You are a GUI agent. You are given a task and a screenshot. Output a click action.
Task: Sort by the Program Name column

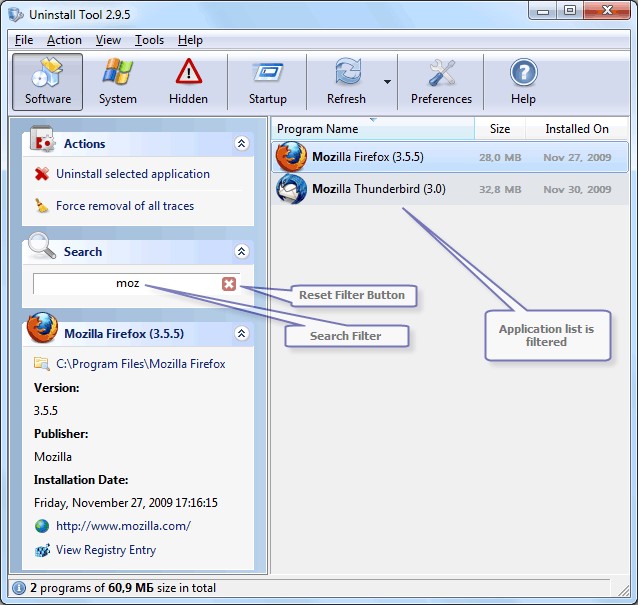click(373, 129)
